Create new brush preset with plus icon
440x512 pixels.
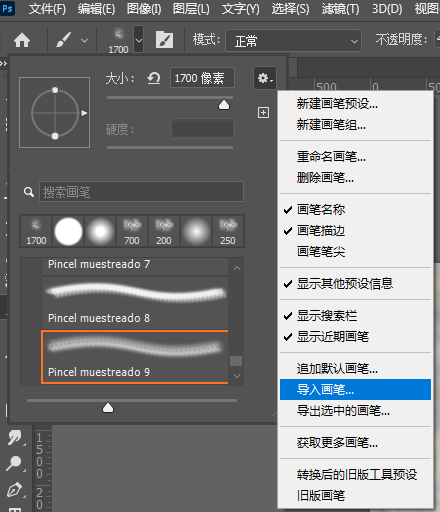263,112
